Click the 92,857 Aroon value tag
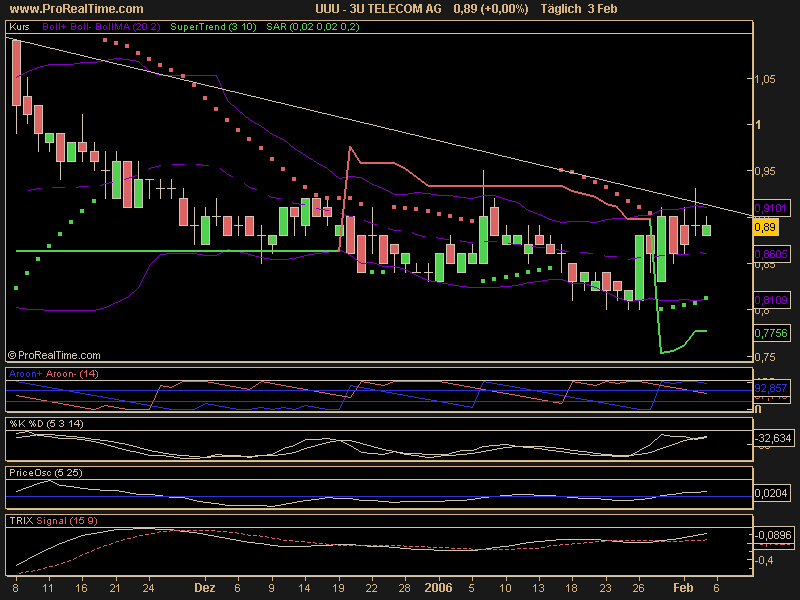The height and width of the screenshot is (600, 800). point(770,388)
